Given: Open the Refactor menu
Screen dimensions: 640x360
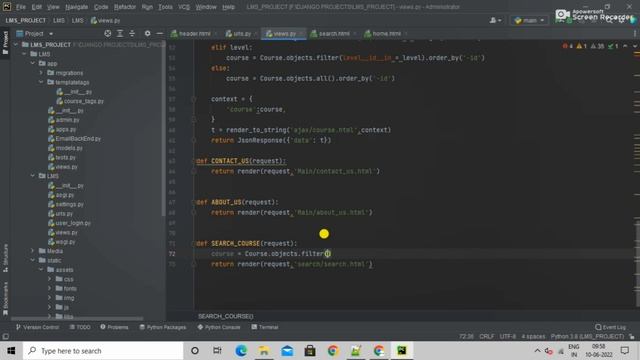Looking at the screenshot, I should (x=124, y=7).
